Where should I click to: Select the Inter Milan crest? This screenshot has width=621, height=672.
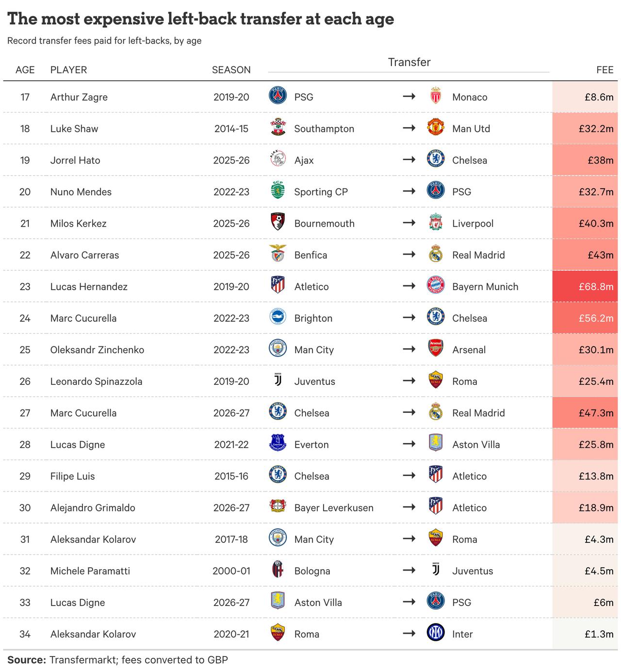436,633
